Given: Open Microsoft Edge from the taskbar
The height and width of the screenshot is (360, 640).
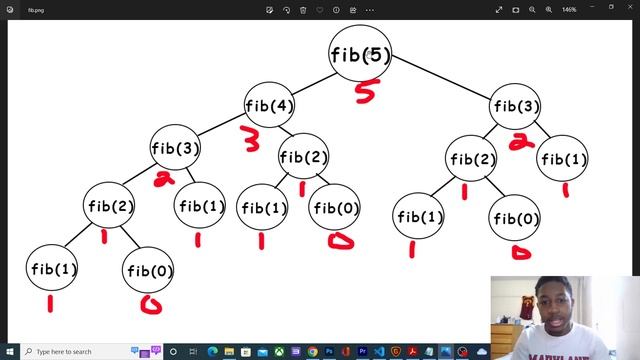Looking at the screenshot, I should pyautogui.click(x=212, y=351).
